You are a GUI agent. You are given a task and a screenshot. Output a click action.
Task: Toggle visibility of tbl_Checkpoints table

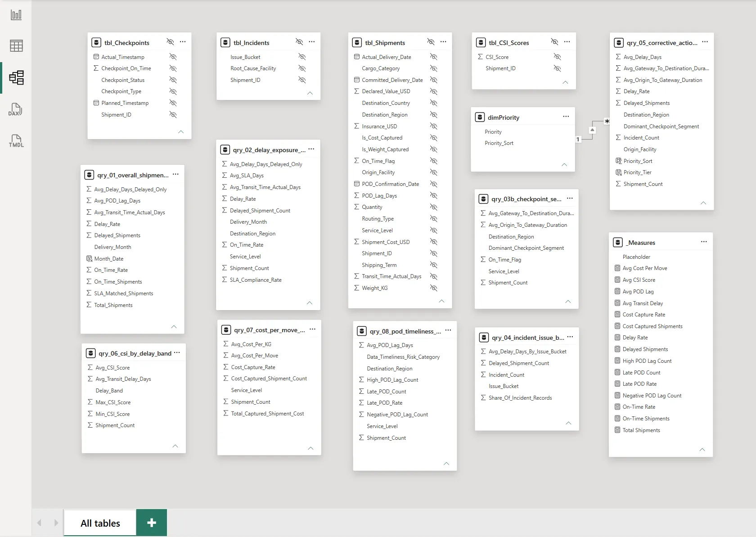click(x=170, y=42)
